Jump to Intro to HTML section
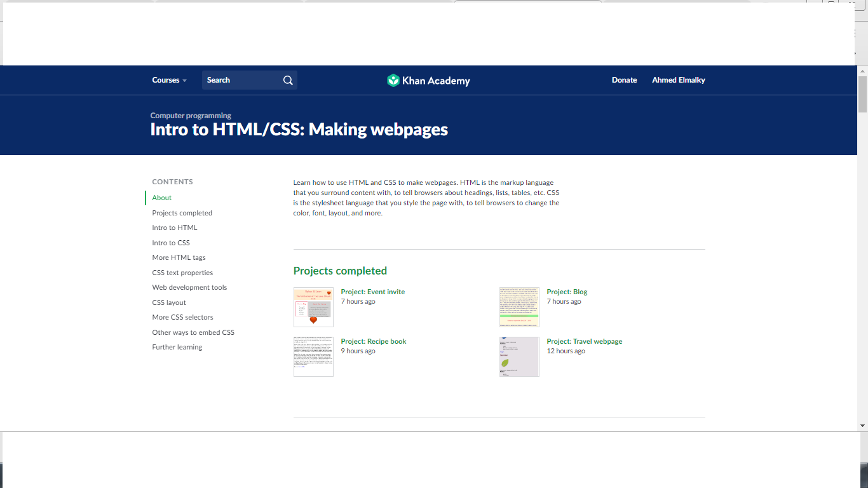This screenshot has width=868, height=488. (175, 227)
